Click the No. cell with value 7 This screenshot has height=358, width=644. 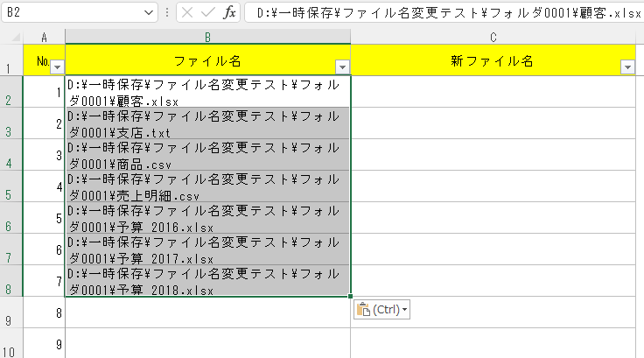tap(45, 281)
